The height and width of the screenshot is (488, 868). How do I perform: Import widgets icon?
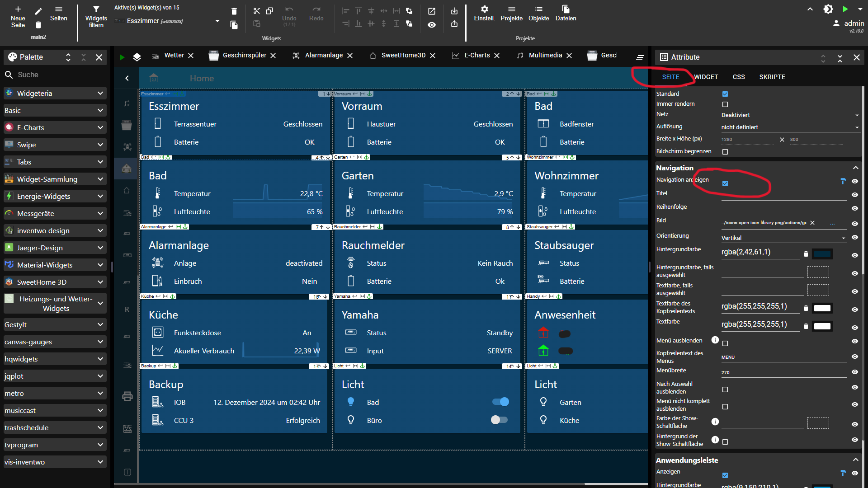(x=454, y=11)
